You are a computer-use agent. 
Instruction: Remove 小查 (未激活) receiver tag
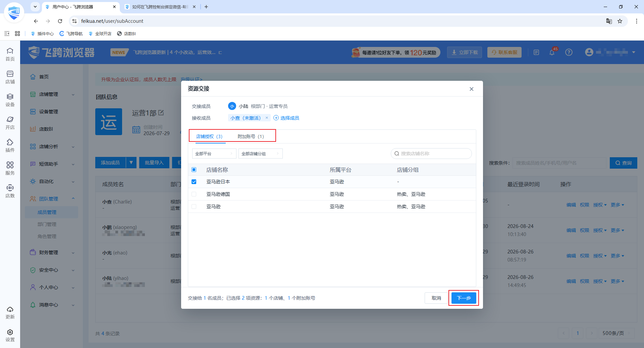267,118
